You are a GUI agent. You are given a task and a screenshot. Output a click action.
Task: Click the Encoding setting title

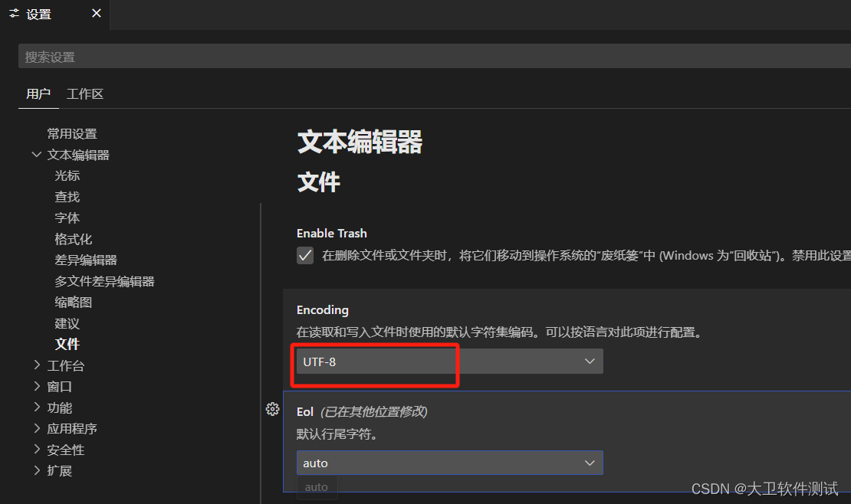(x=322, y=310)
